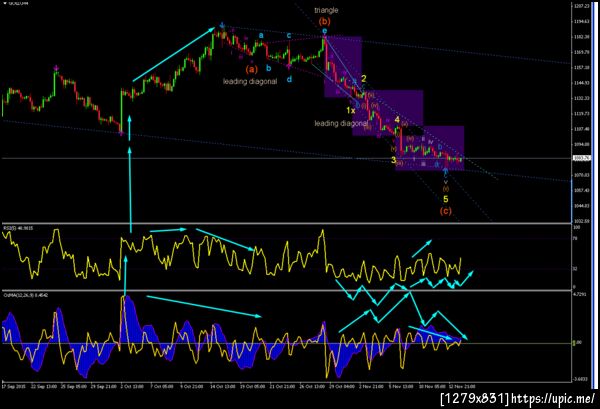Select the cyan 'd' triangle wave label
This screenshot has width=600, height=409.
(289, 79)
